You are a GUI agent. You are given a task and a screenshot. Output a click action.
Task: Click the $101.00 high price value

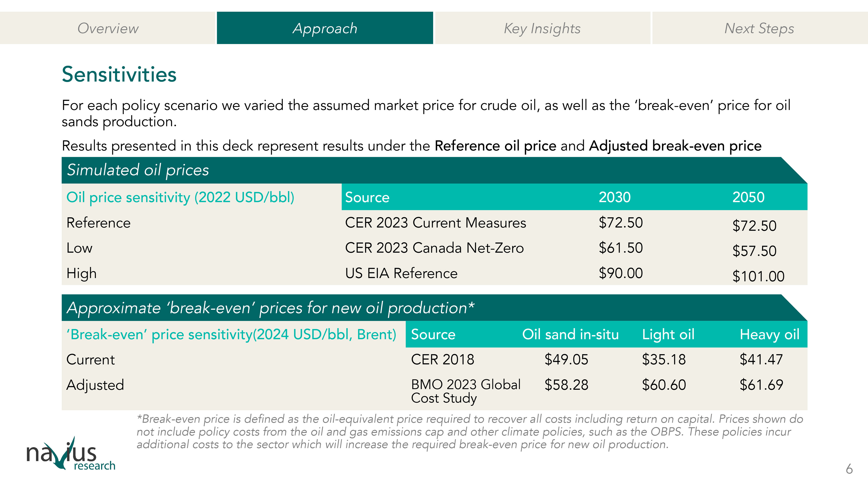click(x=758, y=277)
